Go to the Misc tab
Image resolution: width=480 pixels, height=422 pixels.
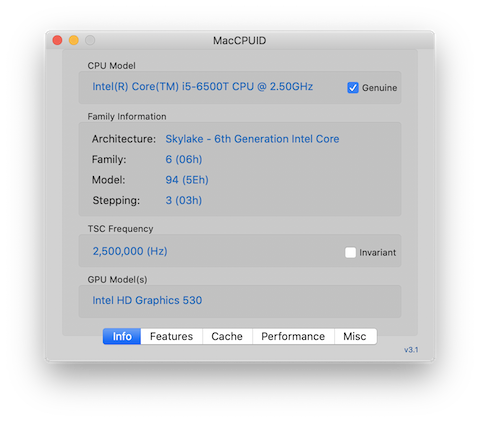pos(355,336)
